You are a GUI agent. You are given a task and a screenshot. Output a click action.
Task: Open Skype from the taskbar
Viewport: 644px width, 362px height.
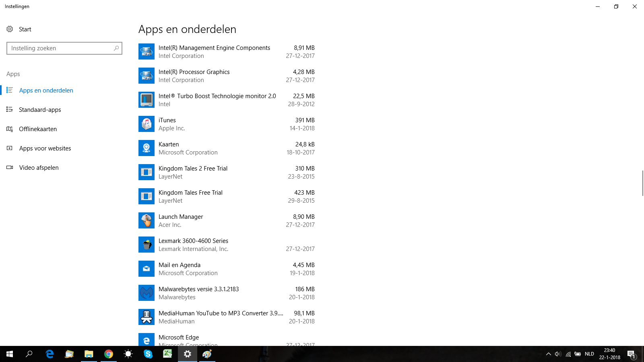(148, 354)
